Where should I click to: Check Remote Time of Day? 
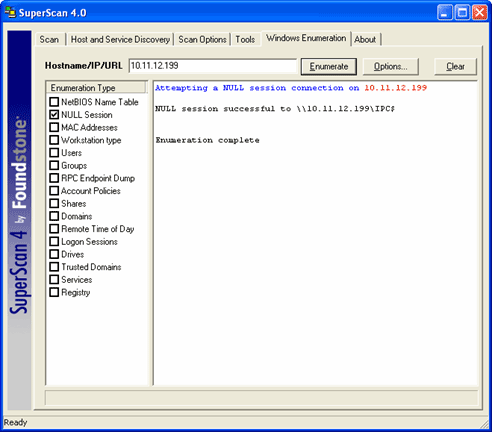point(54,228)
